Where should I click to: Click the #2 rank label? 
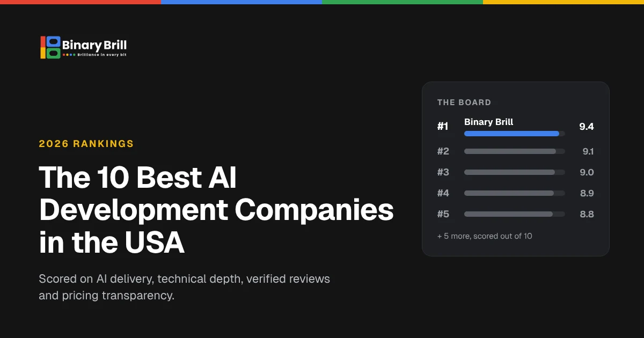(443, 151)
